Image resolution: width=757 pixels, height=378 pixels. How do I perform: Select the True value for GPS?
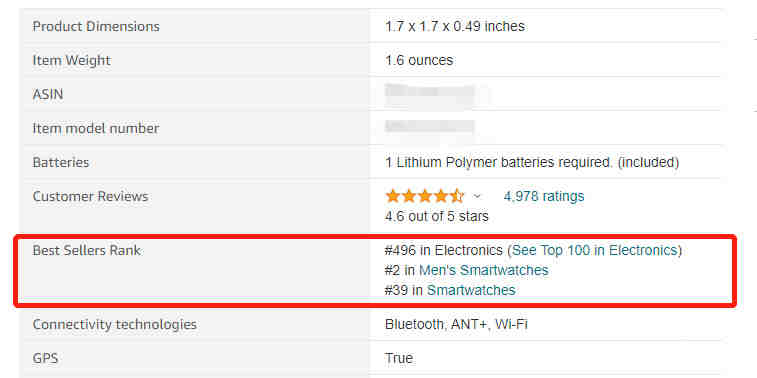coord(399,359)
